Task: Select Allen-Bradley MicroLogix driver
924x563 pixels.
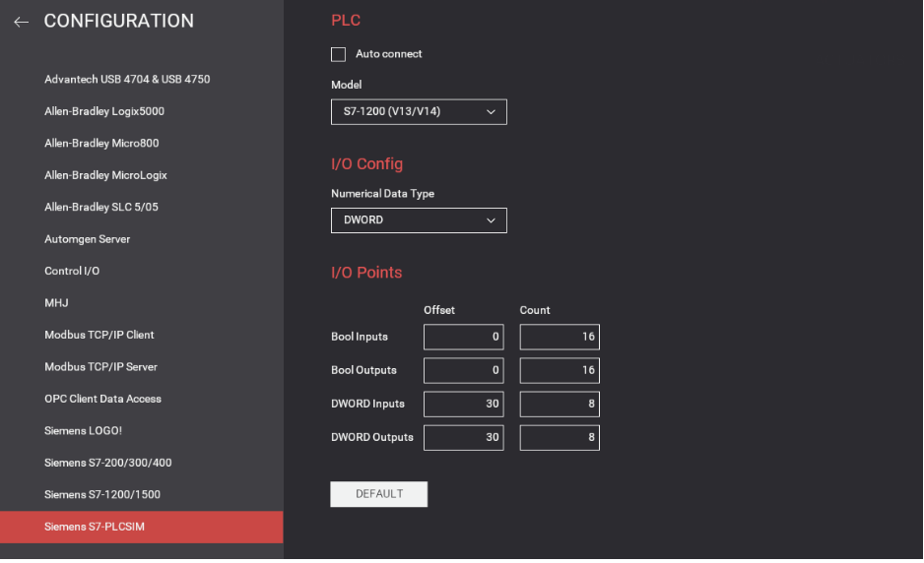Action: [142, 175]
